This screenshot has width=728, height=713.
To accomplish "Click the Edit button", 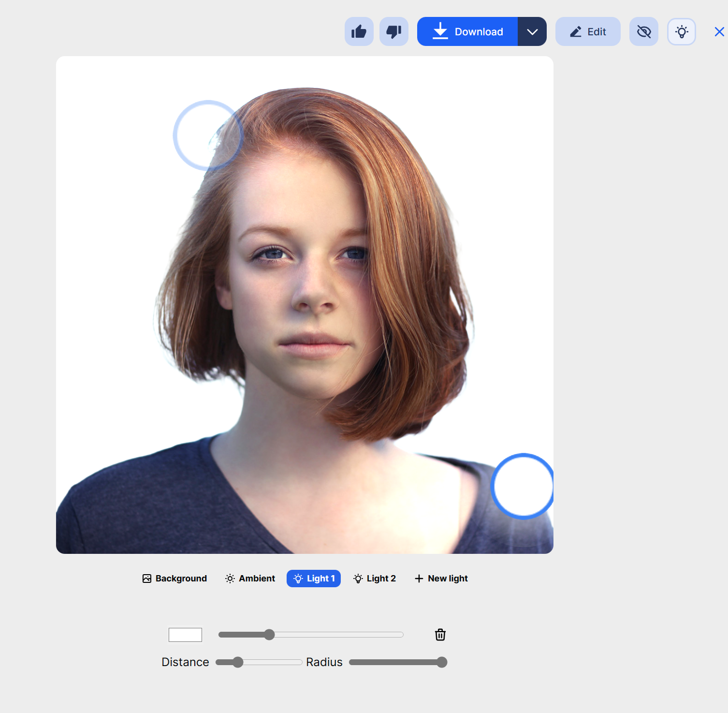I will pyautogui.click(x=588, y=31).
